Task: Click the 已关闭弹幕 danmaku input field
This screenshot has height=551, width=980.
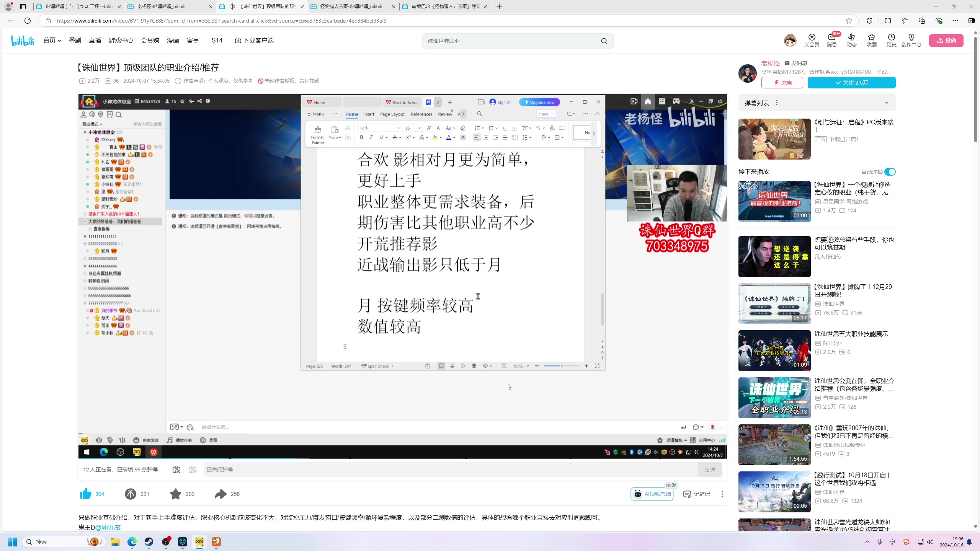Action: 451,469
